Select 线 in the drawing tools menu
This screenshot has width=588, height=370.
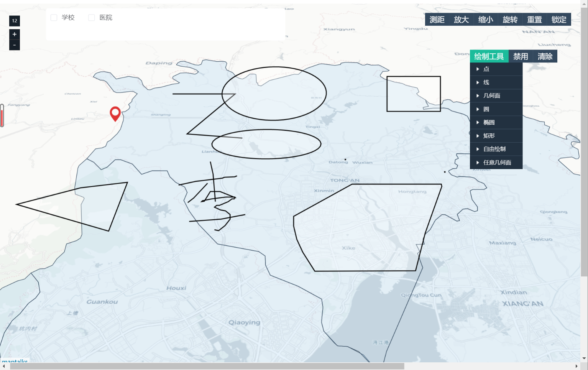(x=496, y=82)
